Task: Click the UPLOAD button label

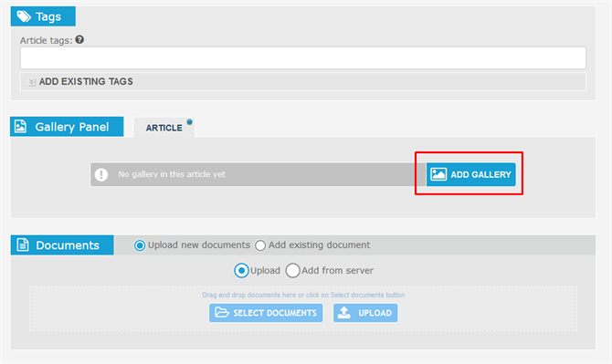Action: pos(375,313)
